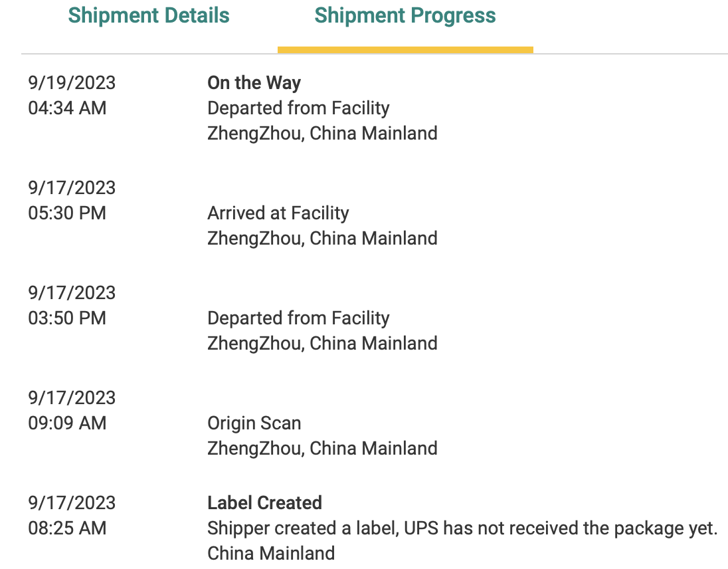Click the 'Shipper created a label' message
The width and height of the screenshot is (728, 569).
pos(462,528)
